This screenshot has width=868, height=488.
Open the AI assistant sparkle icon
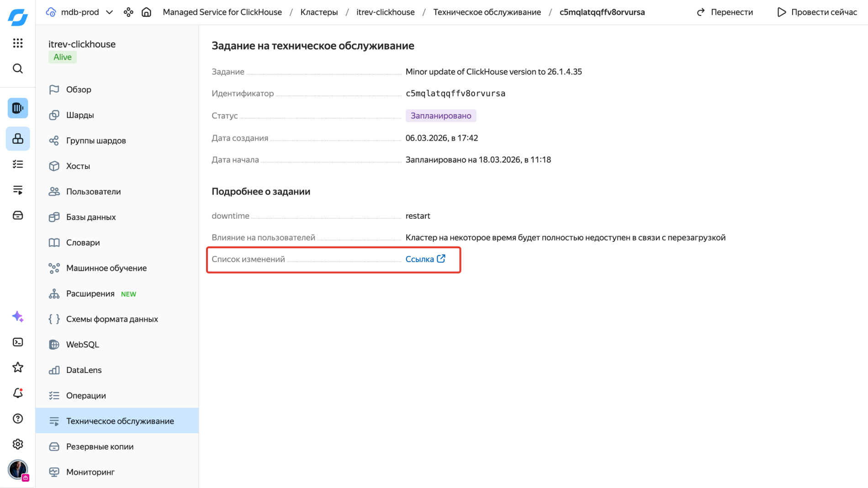click(x=17, y=316)
